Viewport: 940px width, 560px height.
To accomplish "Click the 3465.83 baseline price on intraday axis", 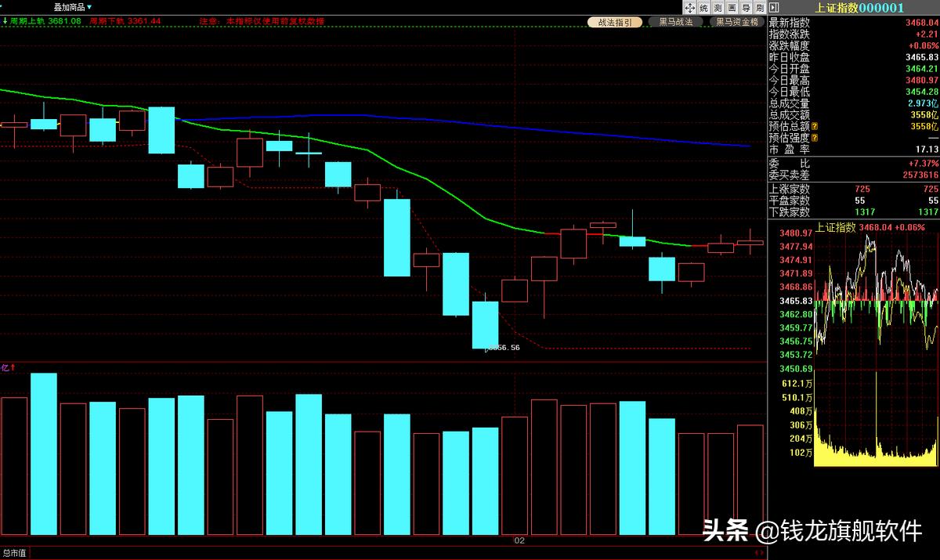I will point(795,301).
